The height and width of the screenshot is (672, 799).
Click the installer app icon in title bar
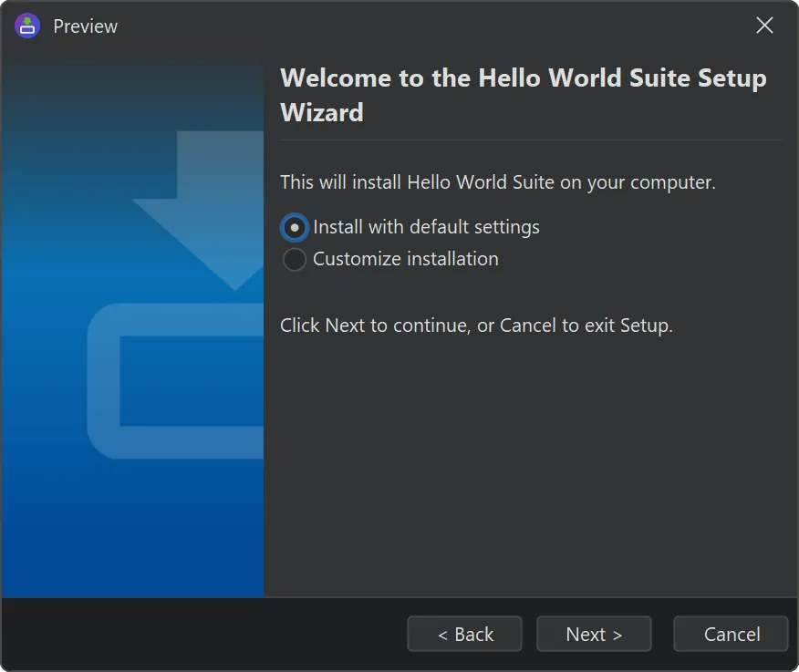[28, 26]
